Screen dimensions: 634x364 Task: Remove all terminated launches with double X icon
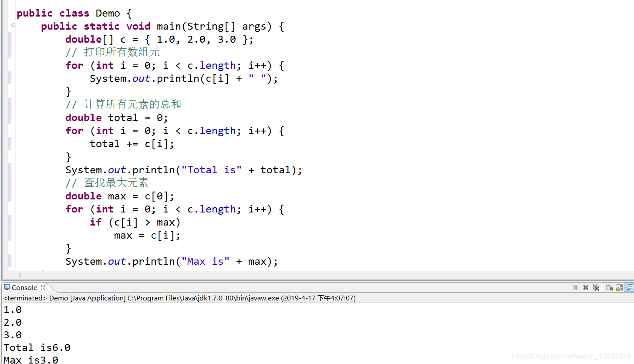click(596, 287)
